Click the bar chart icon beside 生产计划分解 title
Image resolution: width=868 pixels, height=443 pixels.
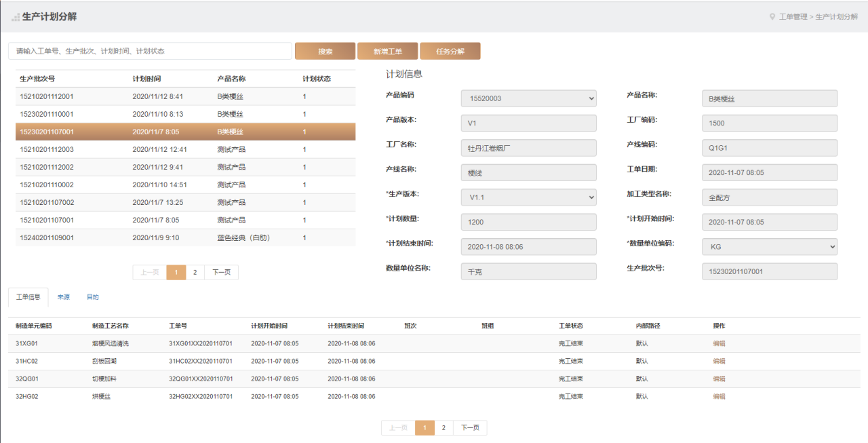point(15,17)
